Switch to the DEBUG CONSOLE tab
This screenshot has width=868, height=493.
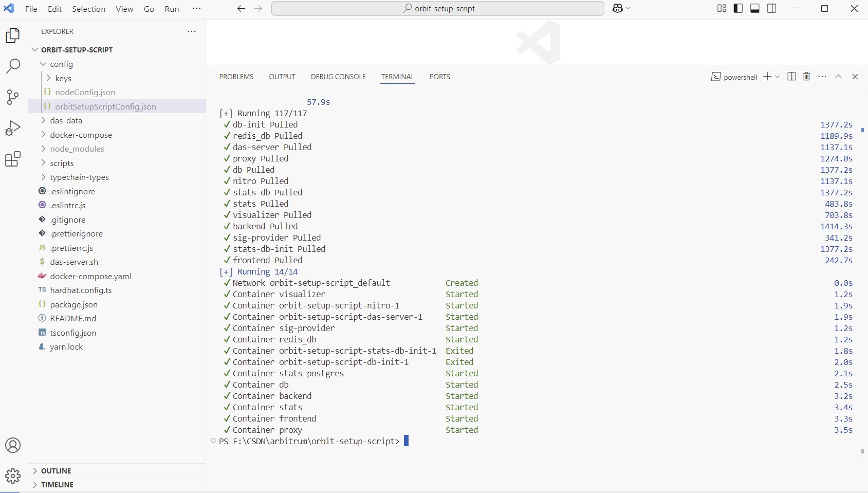(338, 77)
